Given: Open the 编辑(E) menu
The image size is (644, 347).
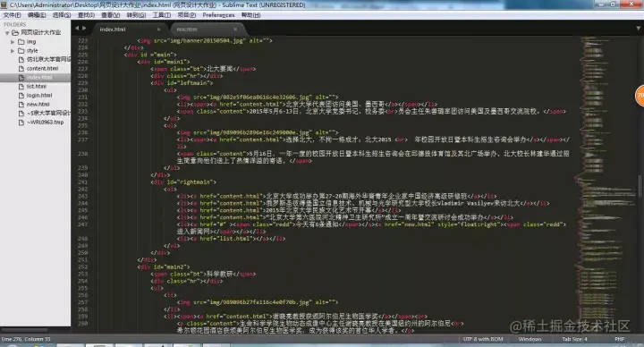Looking at the screenshot, I should pyautogui.click(x=37, y=15).
